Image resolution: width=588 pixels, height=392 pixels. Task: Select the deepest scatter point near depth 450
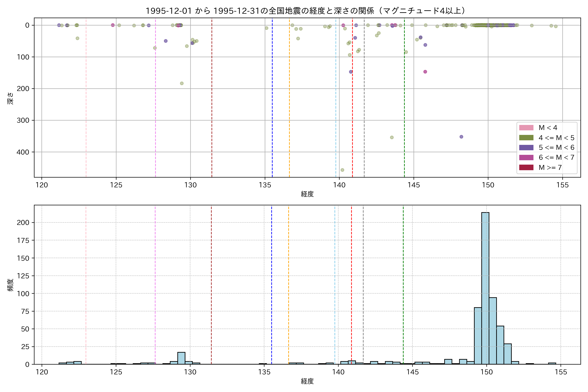pyautogui.click(x=342, y=170)
